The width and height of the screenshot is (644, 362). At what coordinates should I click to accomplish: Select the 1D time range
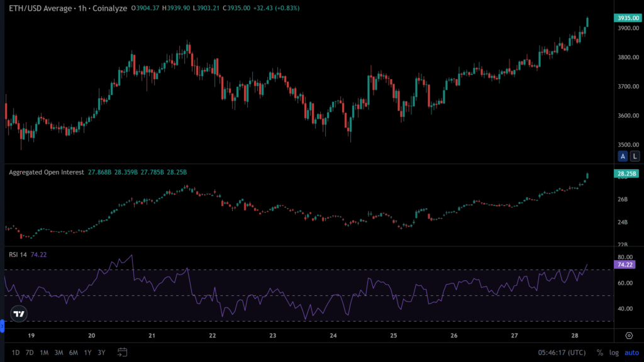[x=14, y=353]
